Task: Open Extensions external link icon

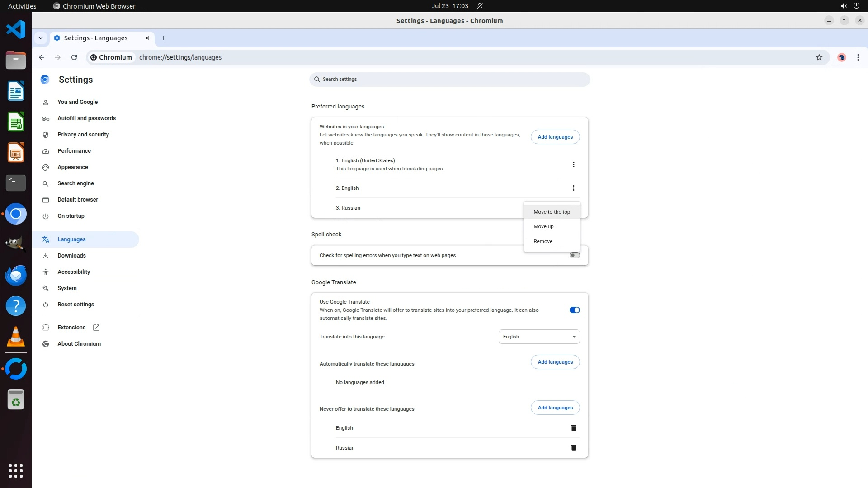Action: (96, 328)
